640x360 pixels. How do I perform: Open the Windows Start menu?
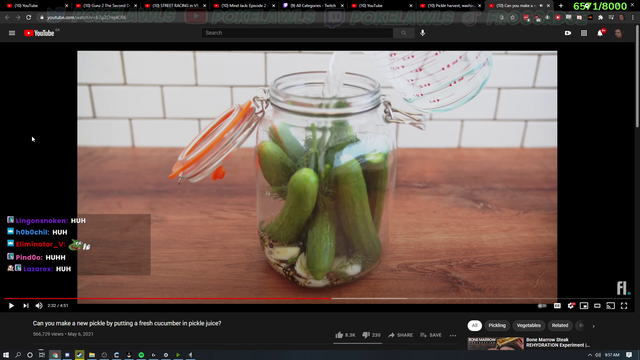[6, 355]
